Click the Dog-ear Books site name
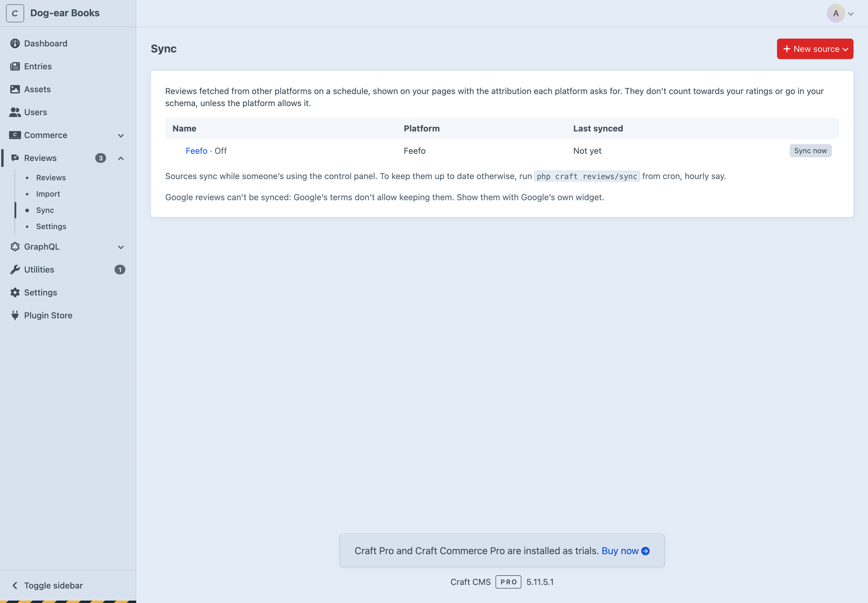Screen dimensions: 868x603 [x=65, y=13]
